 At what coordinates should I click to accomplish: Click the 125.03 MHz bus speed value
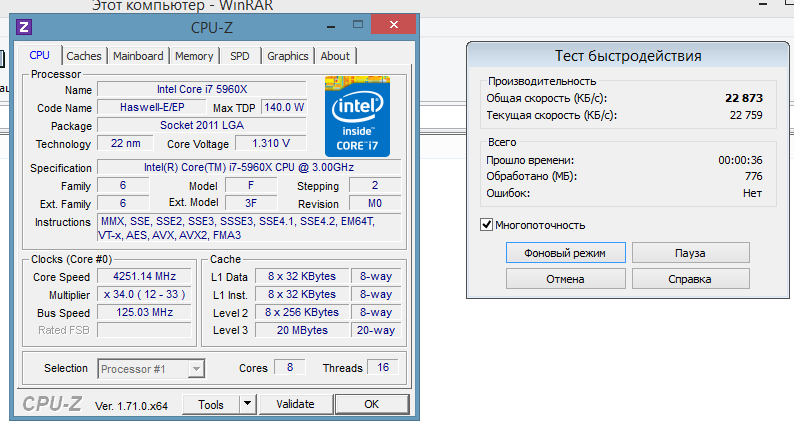[x=144, y=312]
